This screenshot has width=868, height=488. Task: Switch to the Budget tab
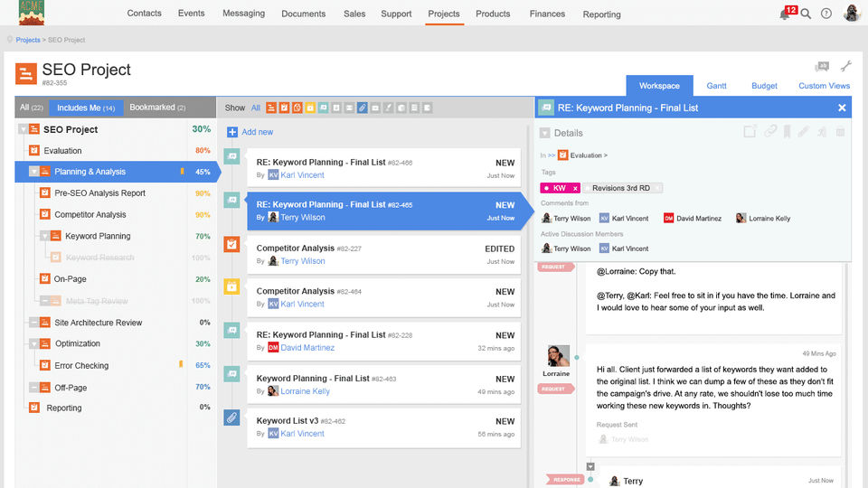point(764,86)
